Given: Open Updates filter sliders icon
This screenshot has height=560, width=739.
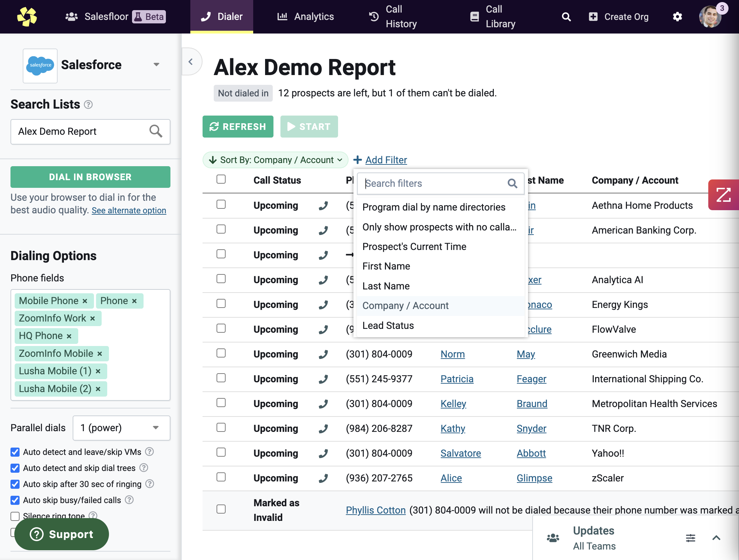Looking at the screenshot, I should tap(690, 538).
